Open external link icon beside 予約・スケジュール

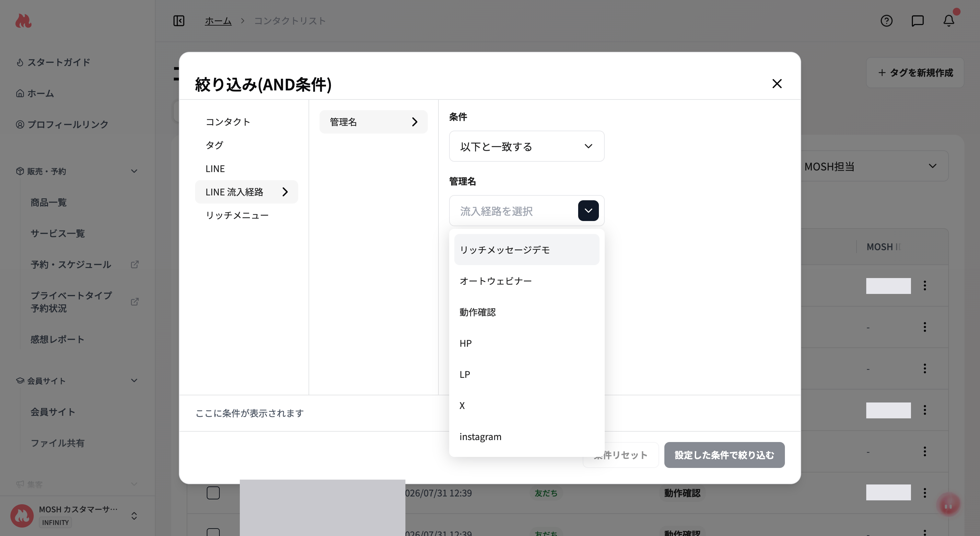tap(135, 264)
